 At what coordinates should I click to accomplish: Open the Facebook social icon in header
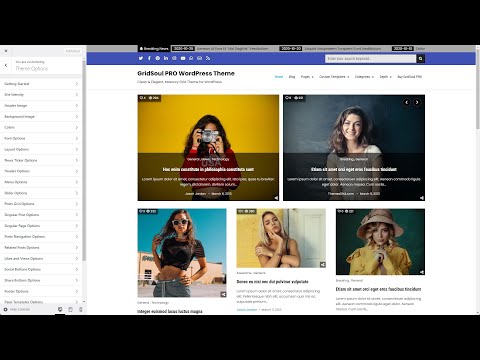point(149,58)
